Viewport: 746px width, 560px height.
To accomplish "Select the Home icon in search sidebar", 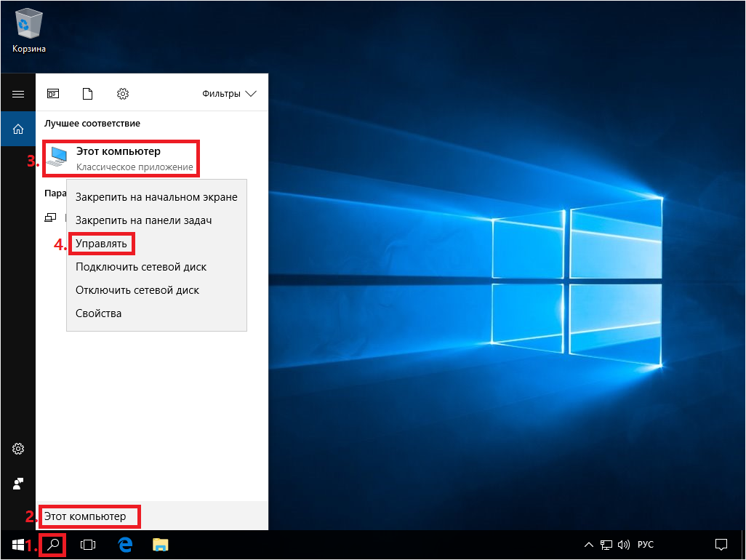I will (18, 129).
